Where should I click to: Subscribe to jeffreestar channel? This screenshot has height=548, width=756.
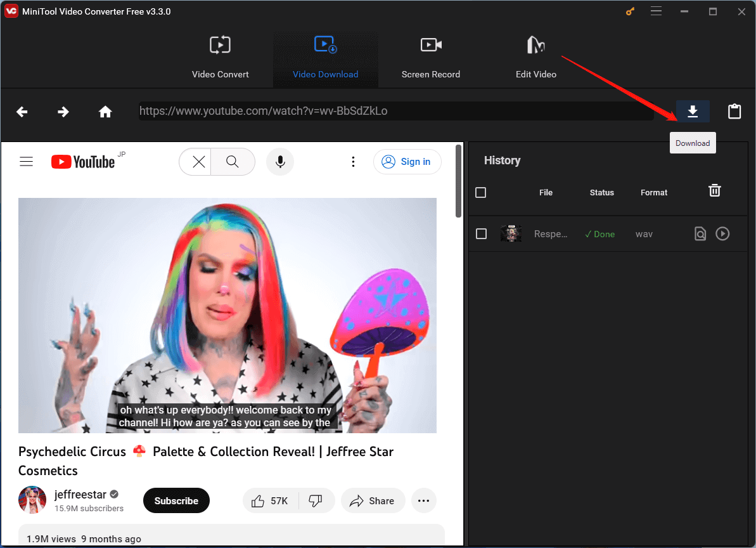coord(176,500)
